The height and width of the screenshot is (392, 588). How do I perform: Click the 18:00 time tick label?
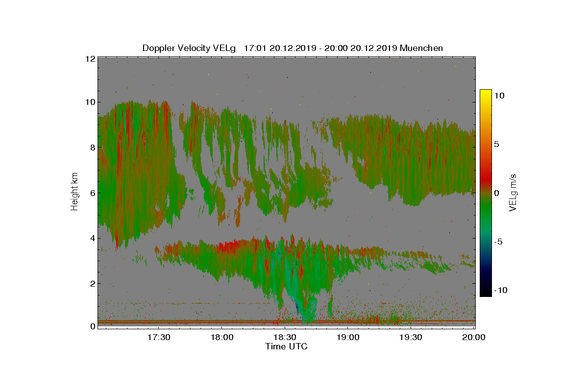[221, 337]
